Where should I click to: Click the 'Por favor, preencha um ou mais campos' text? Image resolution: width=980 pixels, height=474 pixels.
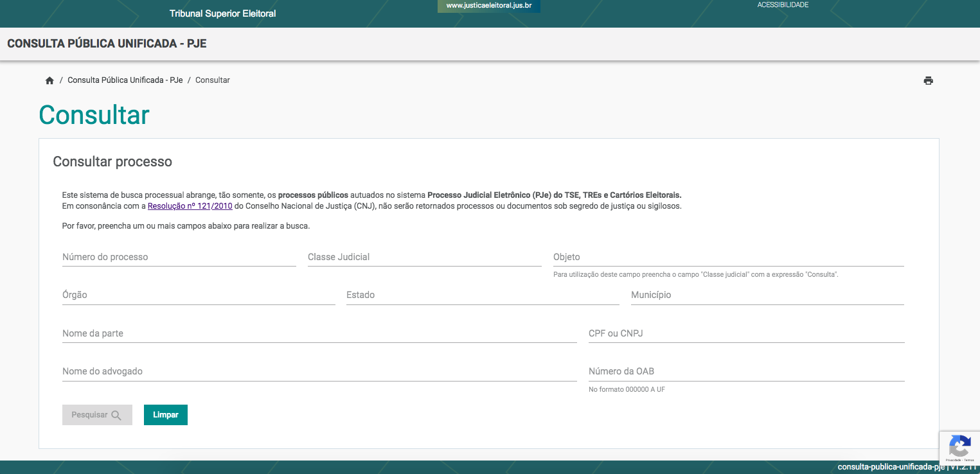pos(186,226)
